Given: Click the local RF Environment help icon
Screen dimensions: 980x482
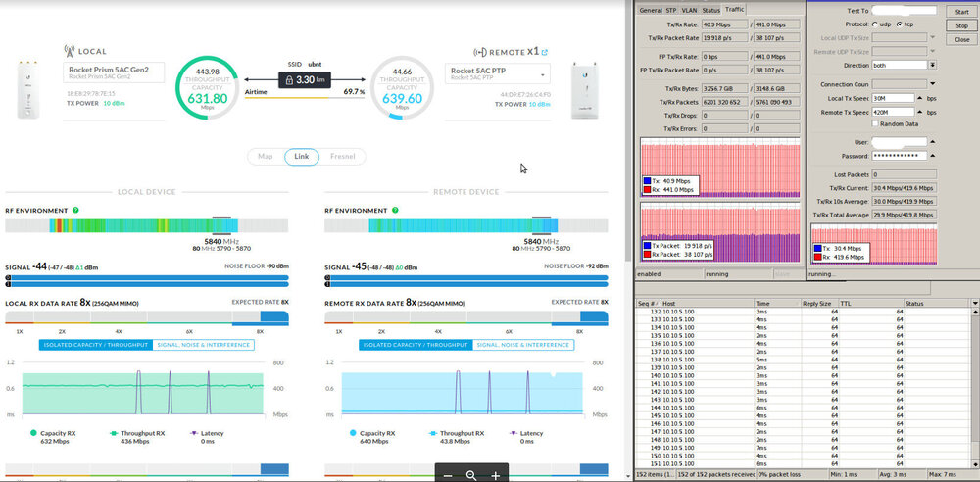Looking at the screenshot, I should click(76, 210).
